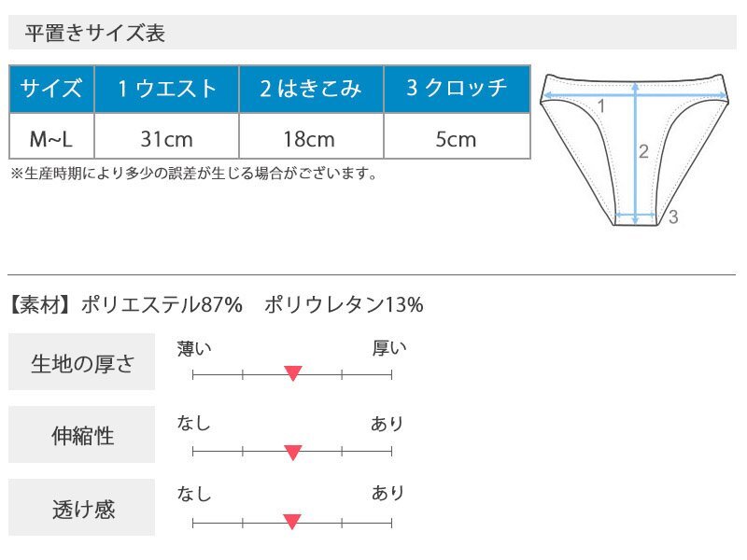Click the material composition text line
This screenshot has height=560, width=747.
tap(217, 304)
